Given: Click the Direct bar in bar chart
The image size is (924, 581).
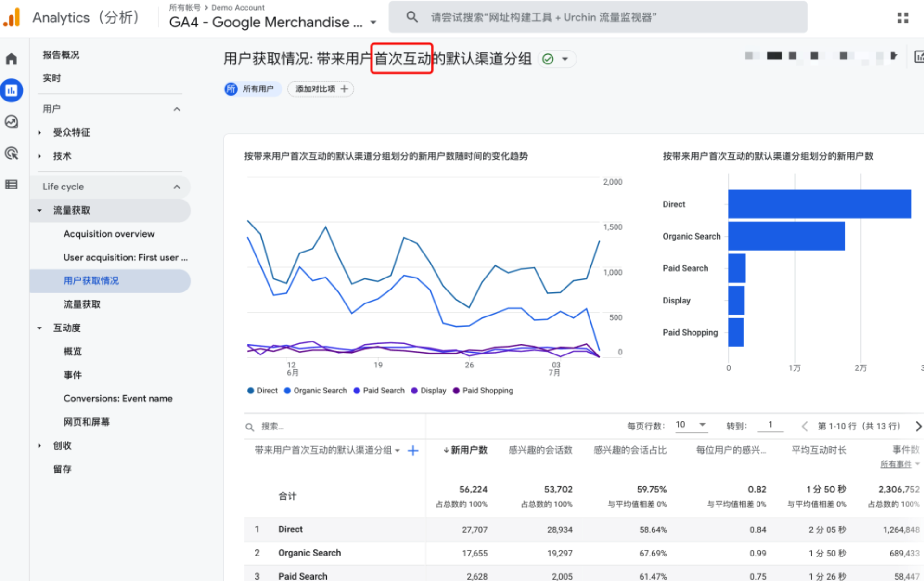Looking at the screenshot, I should click(820, 204).
